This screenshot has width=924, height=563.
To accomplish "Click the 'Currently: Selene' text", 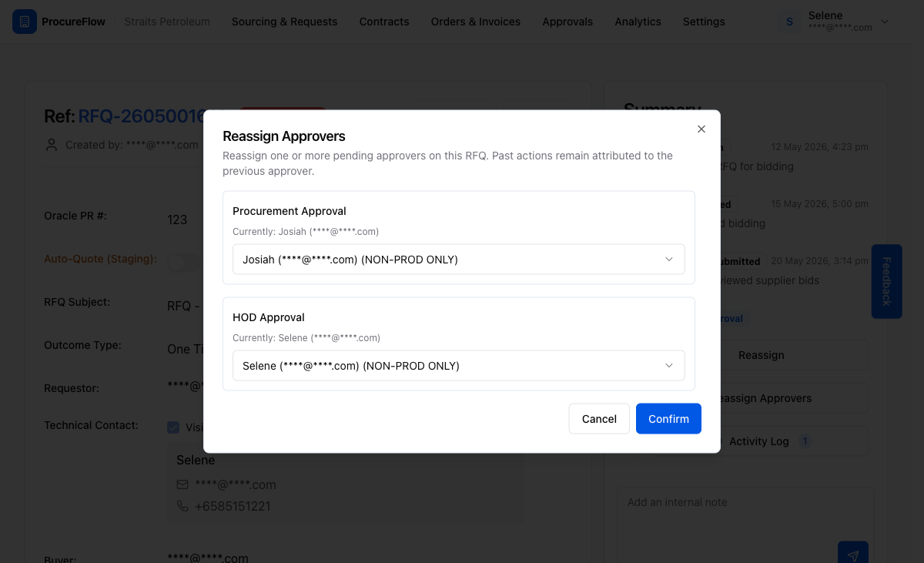I will (306, 337).
